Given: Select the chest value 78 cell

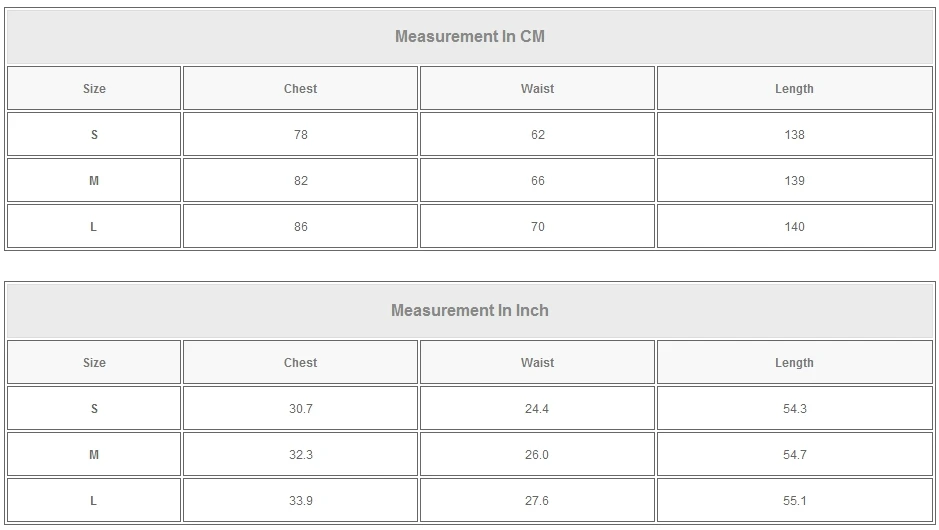Looking at the screenshot, I should pos(300,135).
